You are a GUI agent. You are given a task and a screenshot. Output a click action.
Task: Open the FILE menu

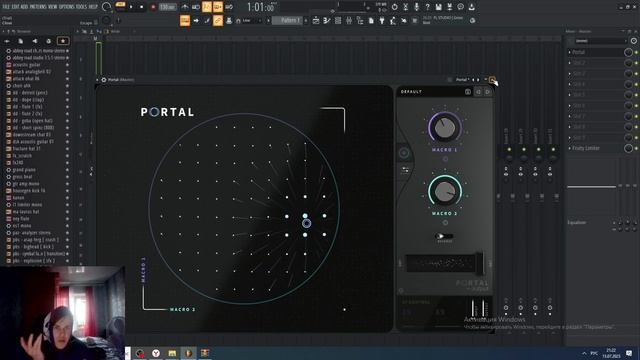pyautogui.click(x=6, y=7)
